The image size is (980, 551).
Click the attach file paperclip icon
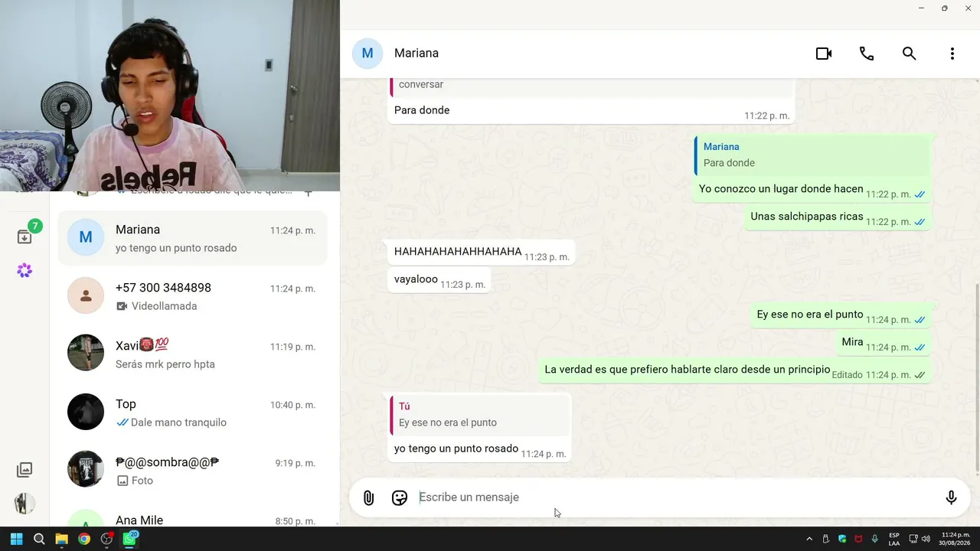point(368,498)
